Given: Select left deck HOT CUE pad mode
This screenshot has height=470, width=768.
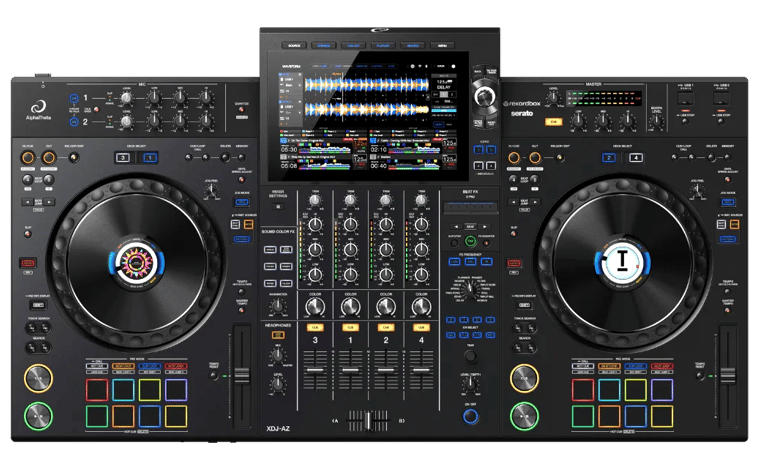Looking at the screenshot, I should (97, 366).
